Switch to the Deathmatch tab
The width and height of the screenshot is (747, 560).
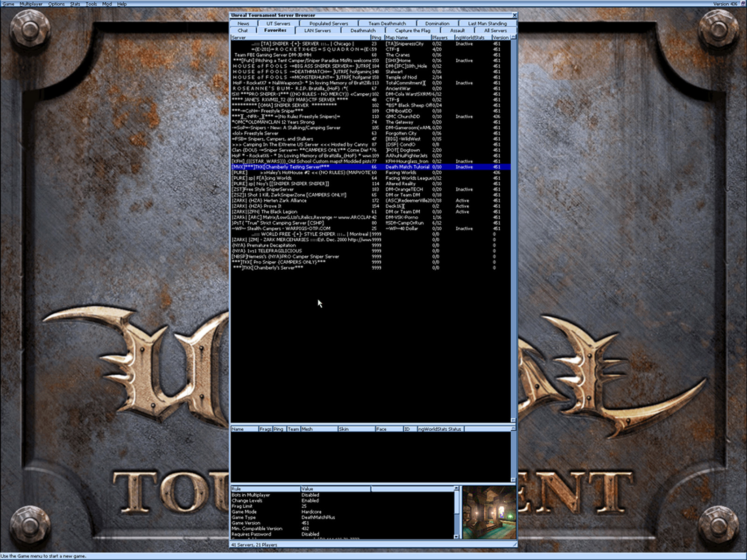[x=363, y=30]
